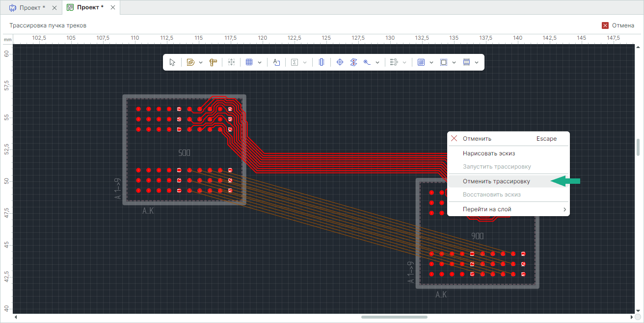The height and width of the screenshot is (323, 644).
Task: Click the track routing tool icon
Action: click(190, 62)
